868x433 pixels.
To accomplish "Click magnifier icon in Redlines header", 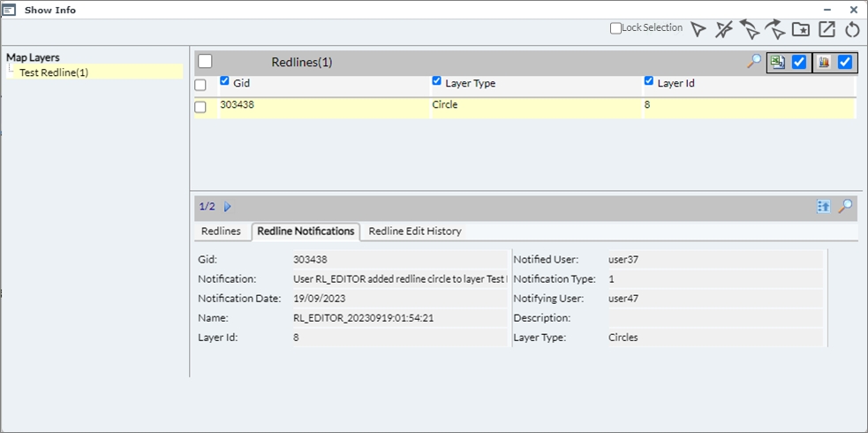I will (753, 62).
